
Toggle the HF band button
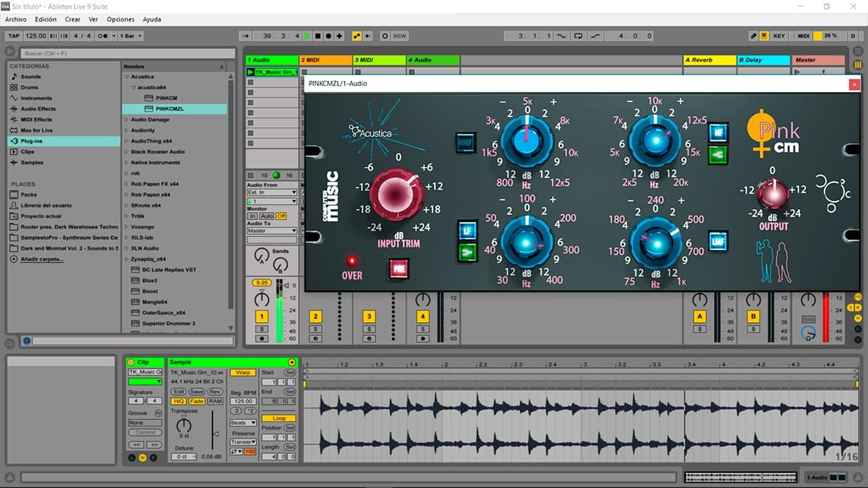(718, 132)
